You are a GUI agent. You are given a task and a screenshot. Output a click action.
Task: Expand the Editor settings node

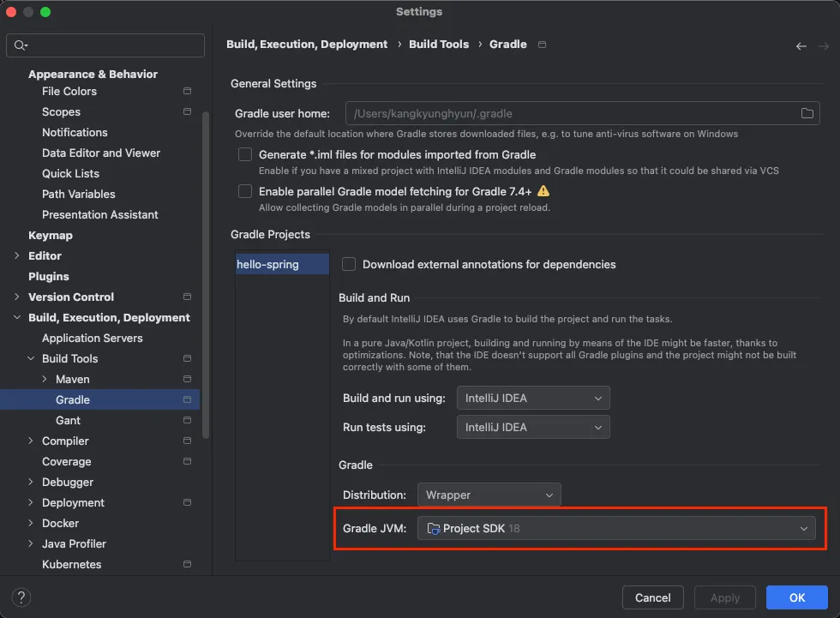[x=16, y=256]
